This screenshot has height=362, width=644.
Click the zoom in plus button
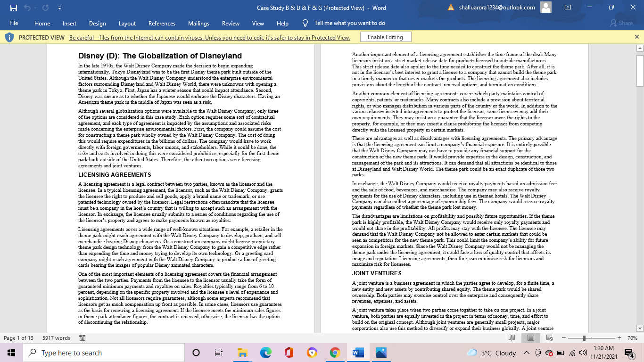coord(619,338)
